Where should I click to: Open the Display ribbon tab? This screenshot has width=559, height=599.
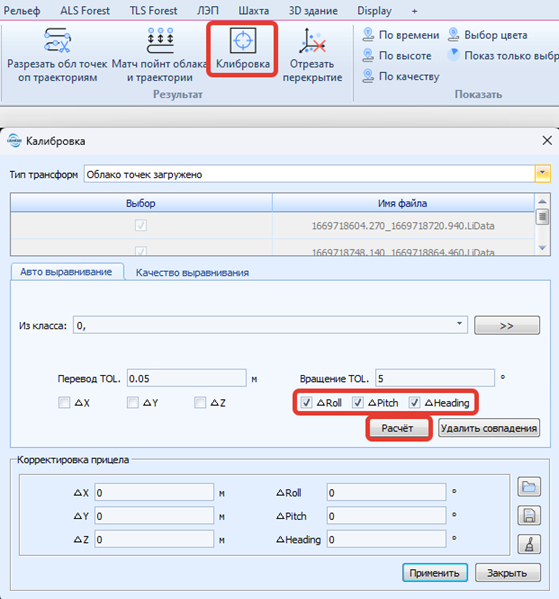(x=374, y=11)
